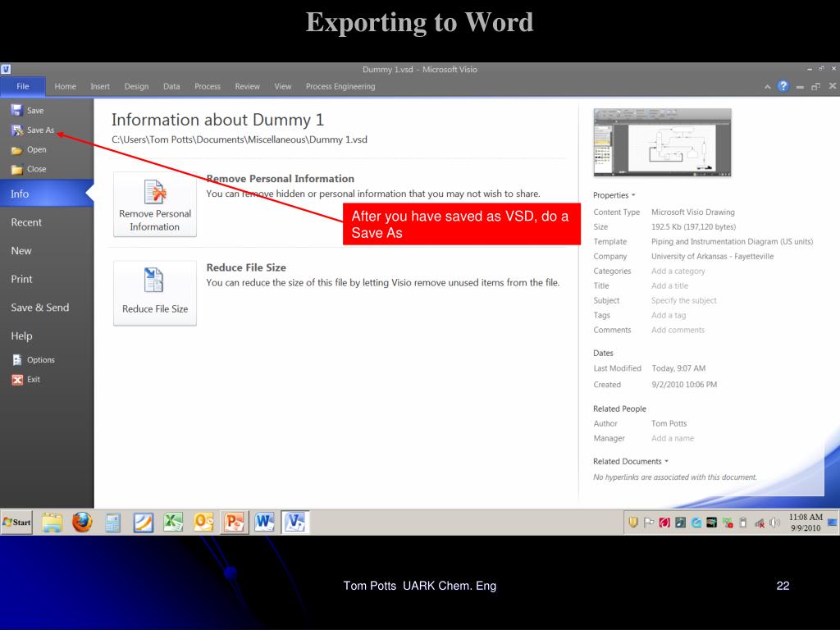Click the Template value Piping and Instrumentation Diagram

click(732, 242)
